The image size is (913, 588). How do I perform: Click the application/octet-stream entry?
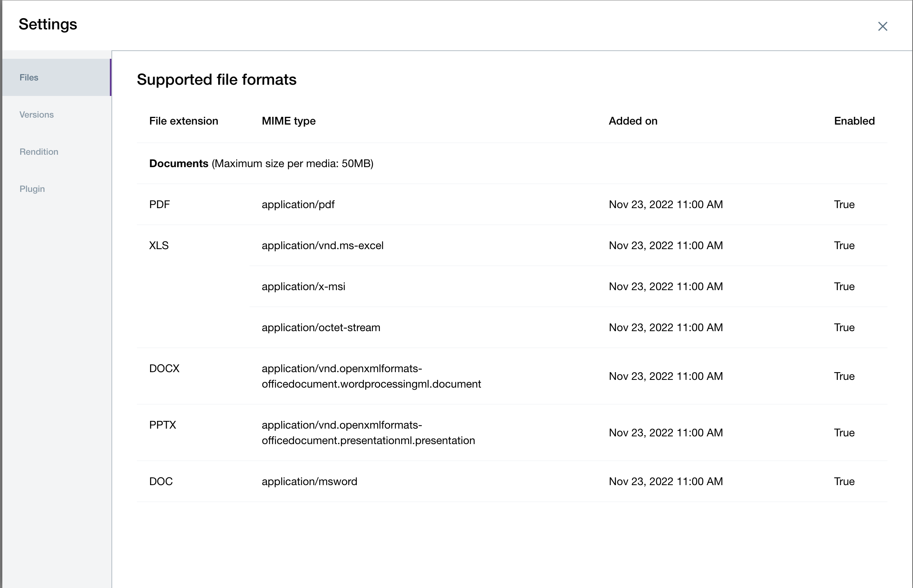(321, 327)
